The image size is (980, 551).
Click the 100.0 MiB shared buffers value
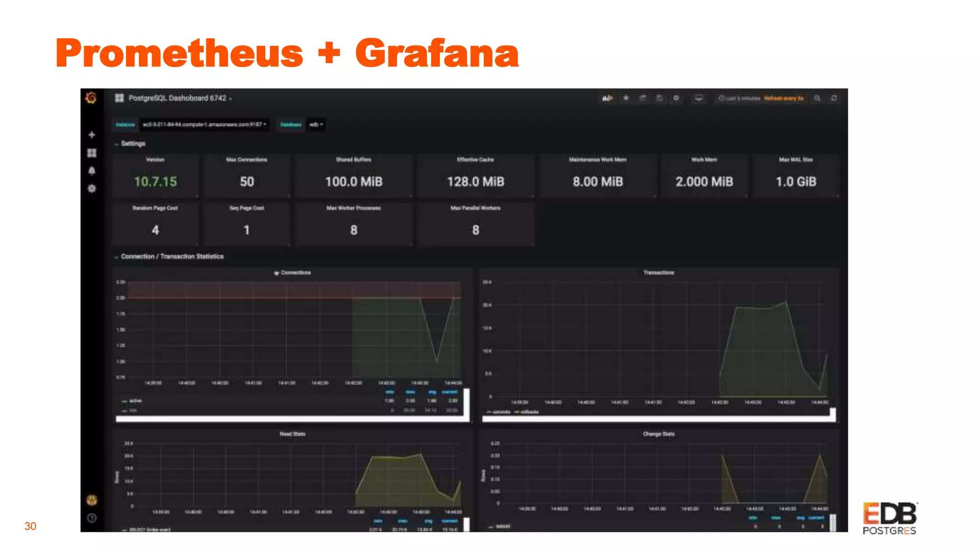[x=354, y=182]
